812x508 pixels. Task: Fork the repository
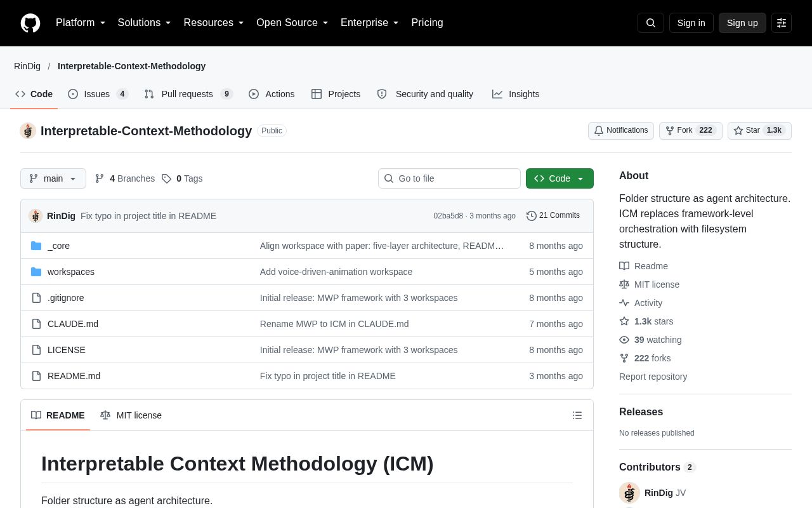click(691, 131)
